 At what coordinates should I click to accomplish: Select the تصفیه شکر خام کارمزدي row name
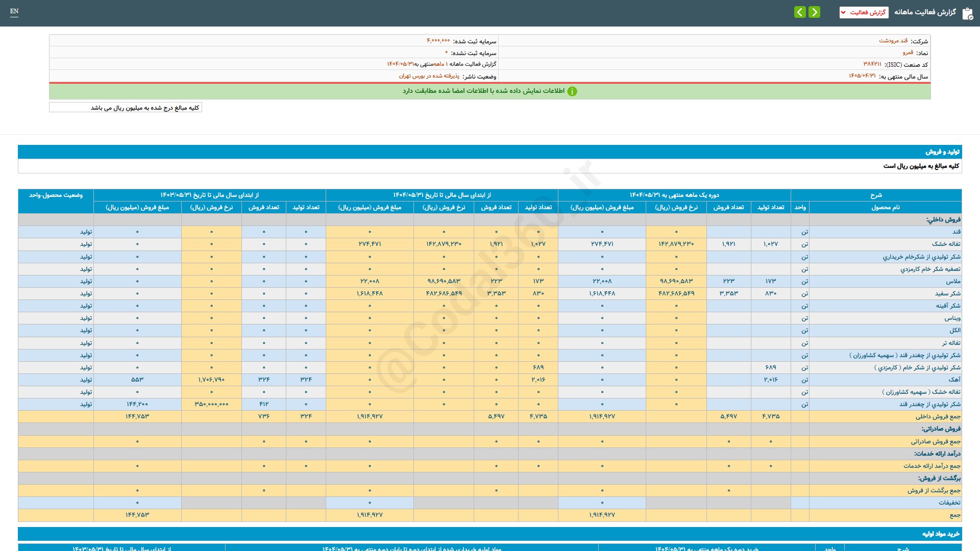click(x=930, y=269)
